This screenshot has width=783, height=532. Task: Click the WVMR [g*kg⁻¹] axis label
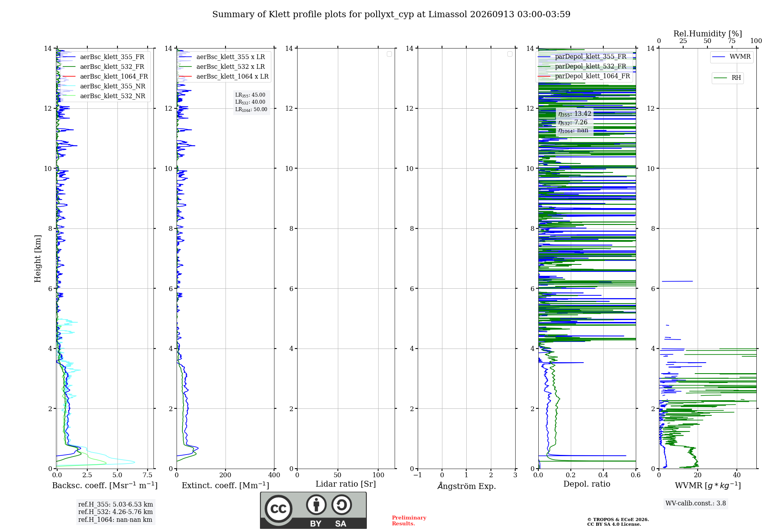pos(708,486)
